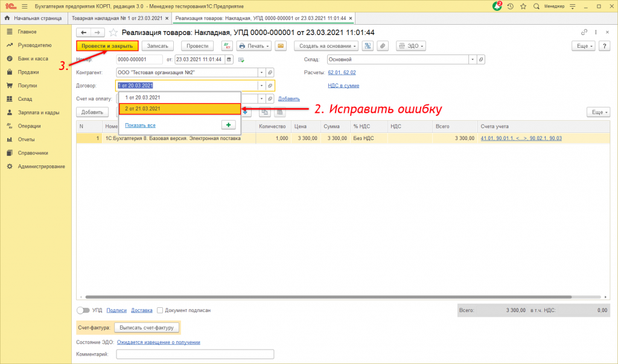Copy link to the document icon
The image size is (618, 364).
584,33
